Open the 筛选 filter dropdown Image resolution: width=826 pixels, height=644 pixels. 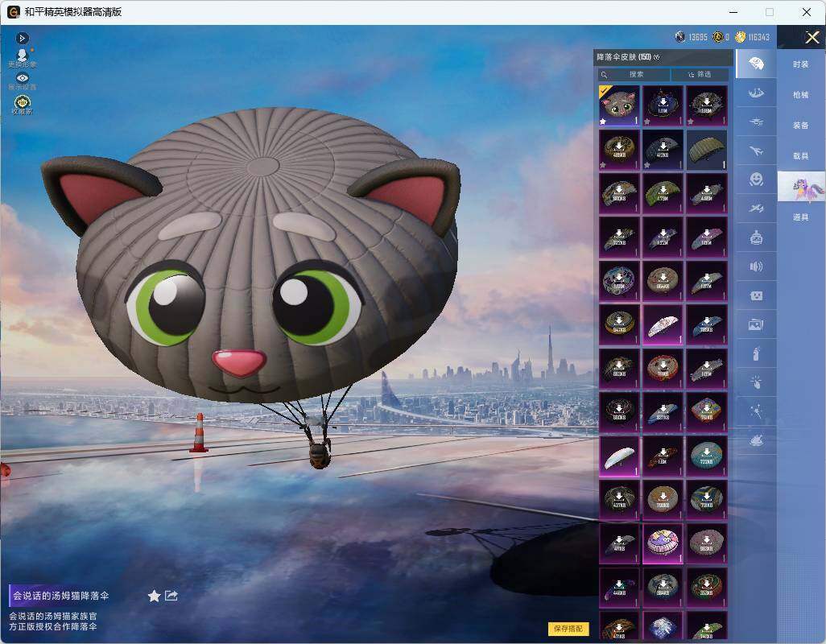click(700, 75)
